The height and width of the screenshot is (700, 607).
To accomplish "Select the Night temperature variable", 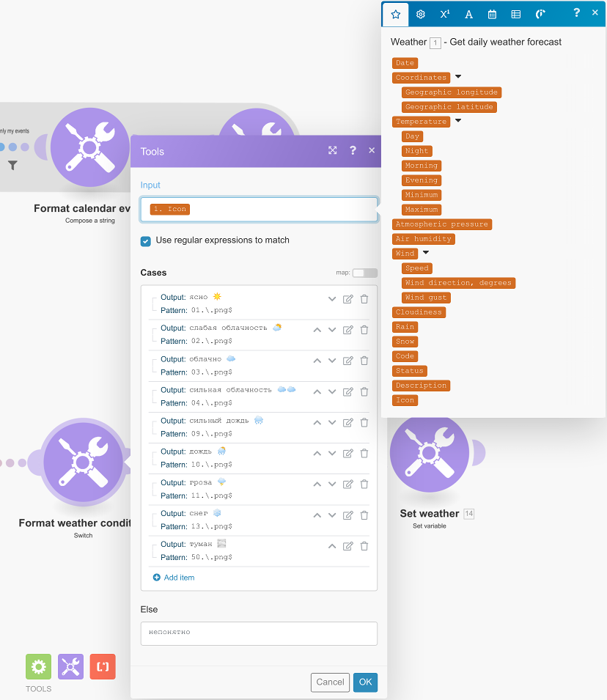I will (x=416, y=151).
